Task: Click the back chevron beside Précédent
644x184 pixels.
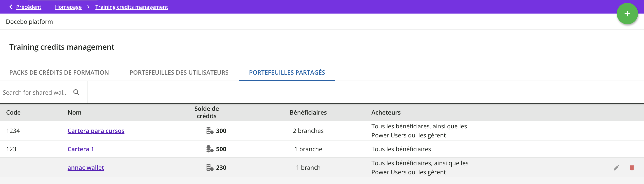Action: point(11,7)
